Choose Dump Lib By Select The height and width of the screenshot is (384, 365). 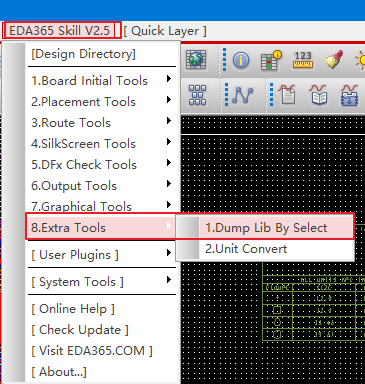tap(265, 228)
